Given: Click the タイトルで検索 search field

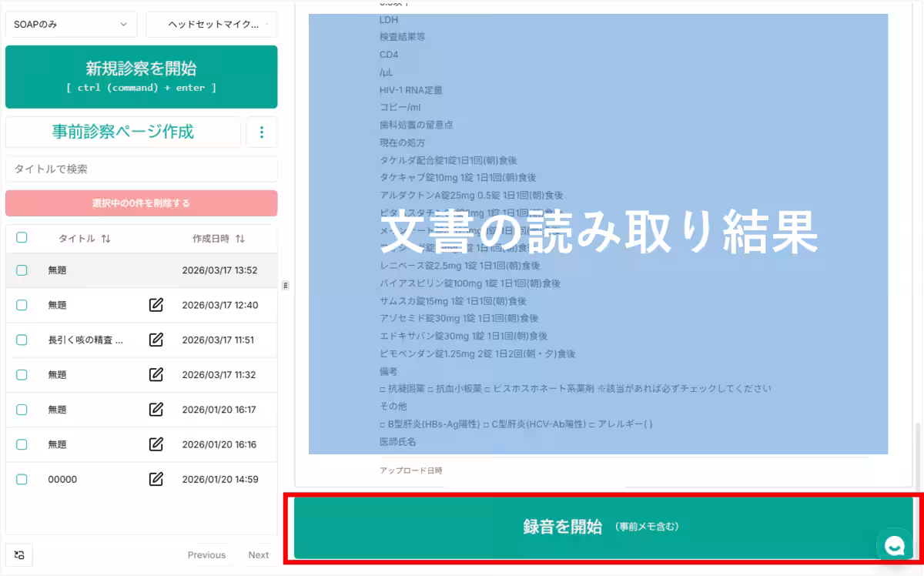Looking at the screenshot, I should click(x=142, y=169).
